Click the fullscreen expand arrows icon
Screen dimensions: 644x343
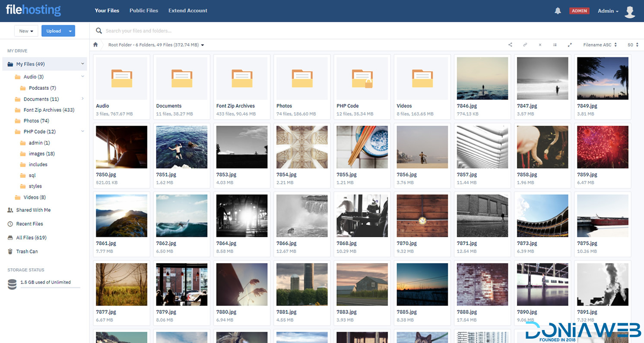pos(570,45)
